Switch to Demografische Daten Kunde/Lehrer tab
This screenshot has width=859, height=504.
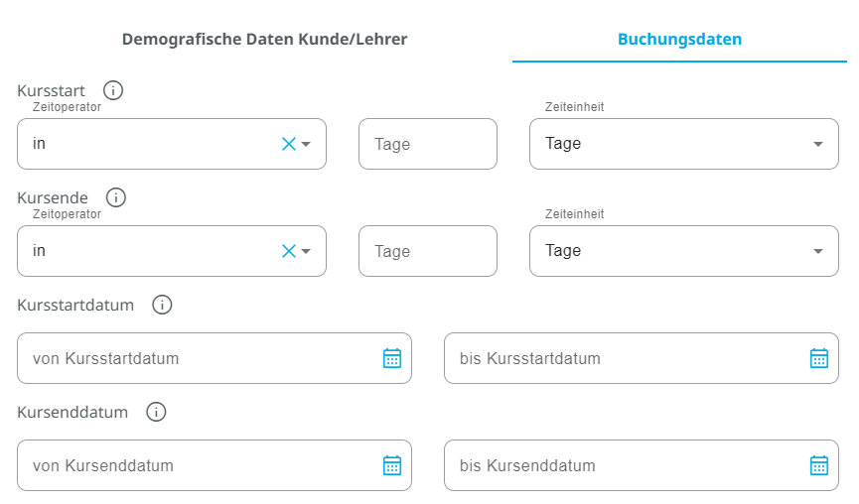coord(264,40)
